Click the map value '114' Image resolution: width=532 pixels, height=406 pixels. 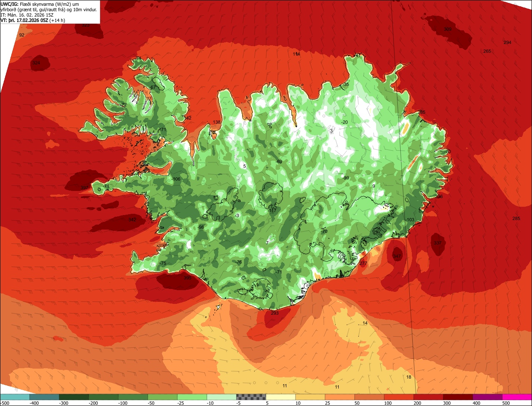click(x=296, y=54)
